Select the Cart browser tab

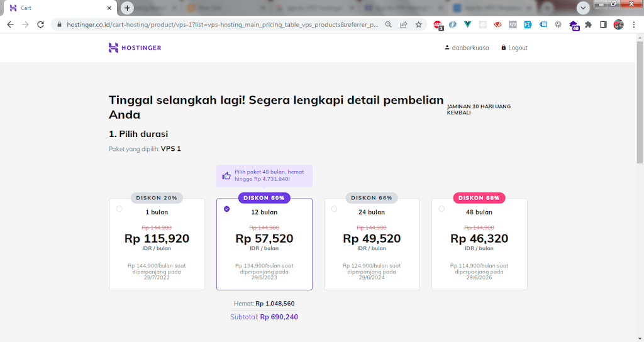click(x=60, y=8)
